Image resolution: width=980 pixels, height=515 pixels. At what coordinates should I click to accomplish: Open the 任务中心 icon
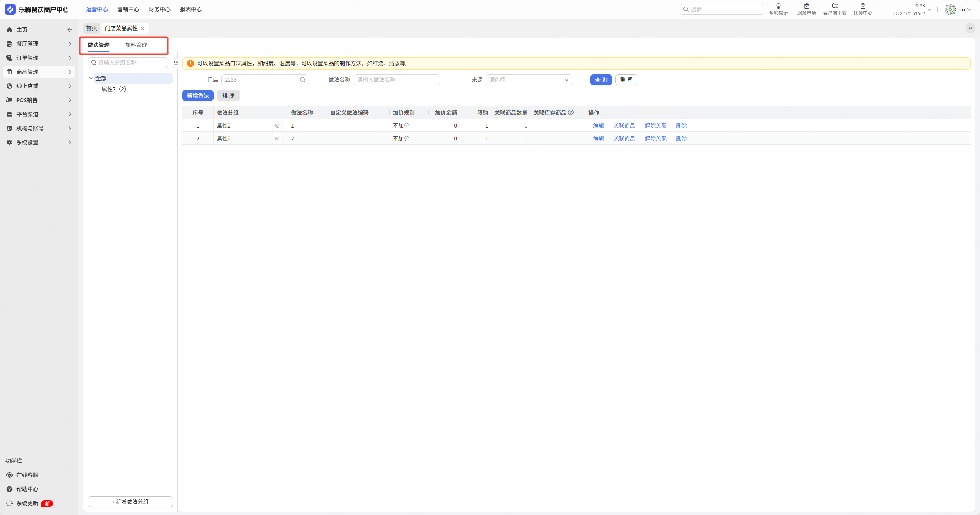click(863, 6)
